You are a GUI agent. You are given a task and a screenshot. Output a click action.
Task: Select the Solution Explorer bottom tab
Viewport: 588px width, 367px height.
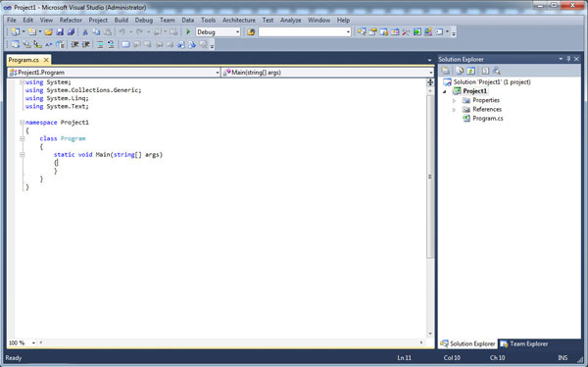tap(467, 343)
